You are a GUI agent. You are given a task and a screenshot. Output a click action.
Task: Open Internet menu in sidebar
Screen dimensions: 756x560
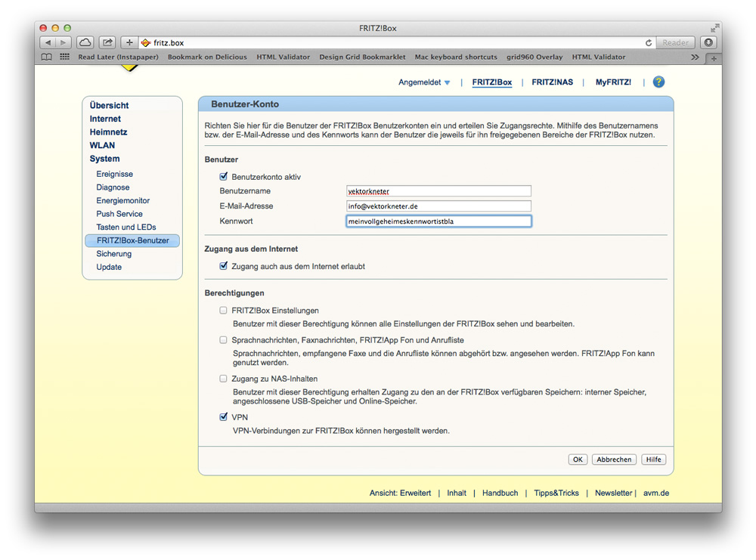105,119
